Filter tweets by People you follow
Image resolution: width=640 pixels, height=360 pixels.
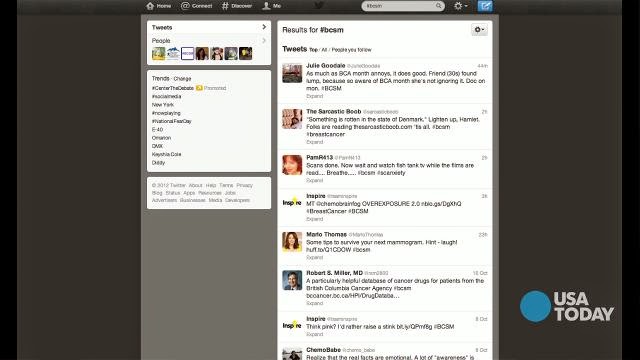pyautogui.click(x=351, y=50)
